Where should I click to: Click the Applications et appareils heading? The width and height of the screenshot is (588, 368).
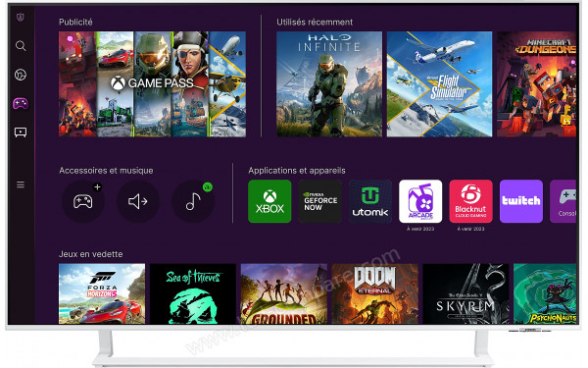[x=297, y=171]
